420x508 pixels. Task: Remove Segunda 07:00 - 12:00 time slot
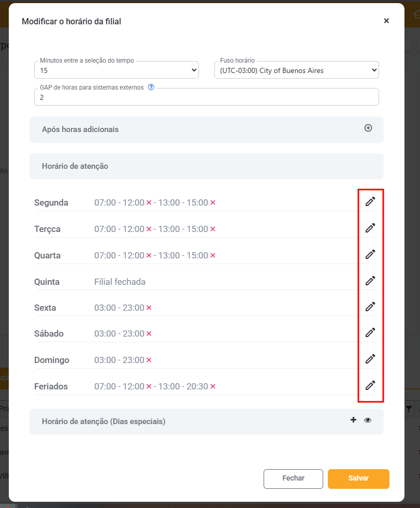click(x=149, y=203)
